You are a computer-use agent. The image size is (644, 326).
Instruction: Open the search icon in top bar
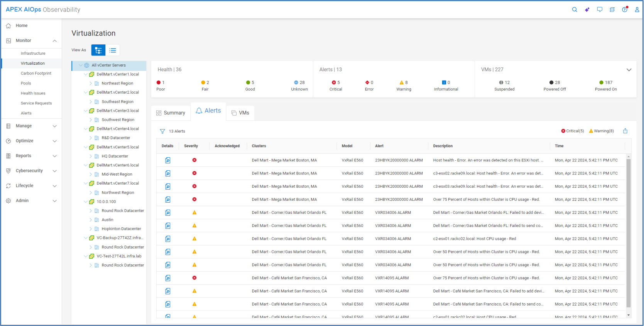575,10
